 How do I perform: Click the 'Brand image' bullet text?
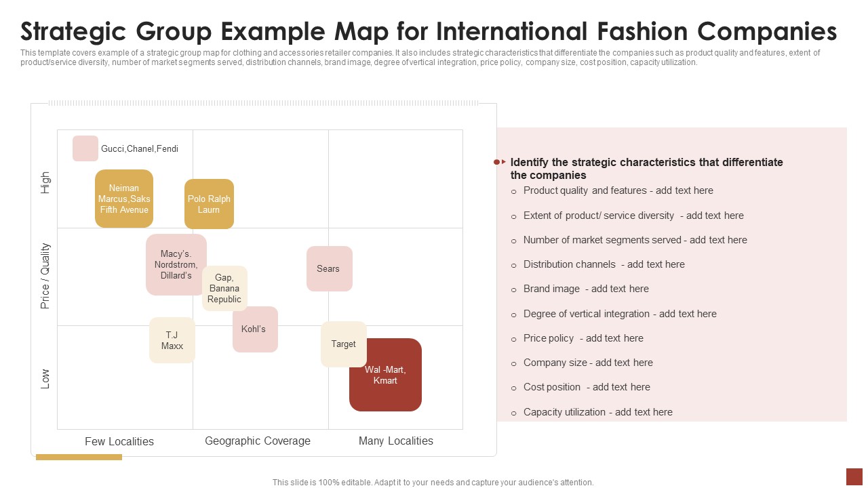point(586,289)
